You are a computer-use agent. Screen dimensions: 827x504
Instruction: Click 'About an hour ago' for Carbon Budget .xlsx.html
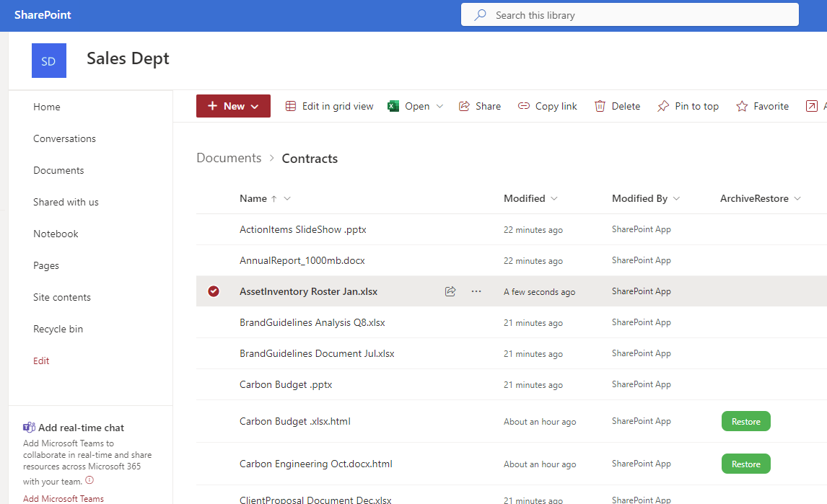[540, 422]
